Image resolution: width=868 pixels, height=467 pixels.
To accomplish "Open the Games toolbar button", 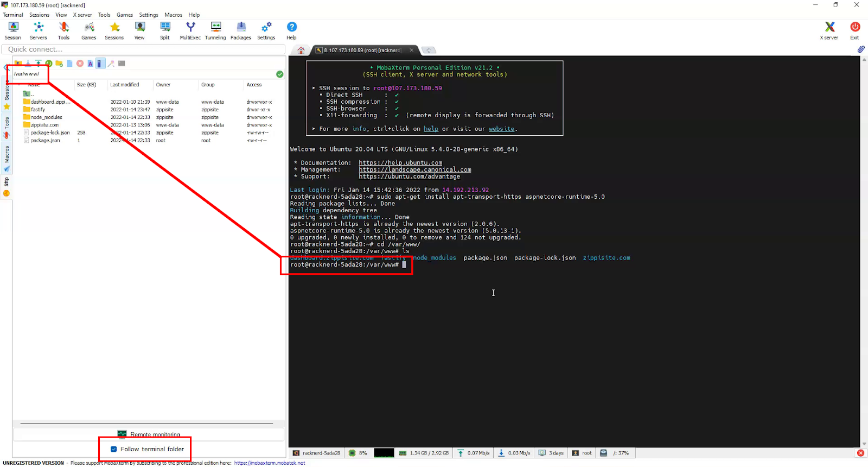I will (x=89, y=31).
